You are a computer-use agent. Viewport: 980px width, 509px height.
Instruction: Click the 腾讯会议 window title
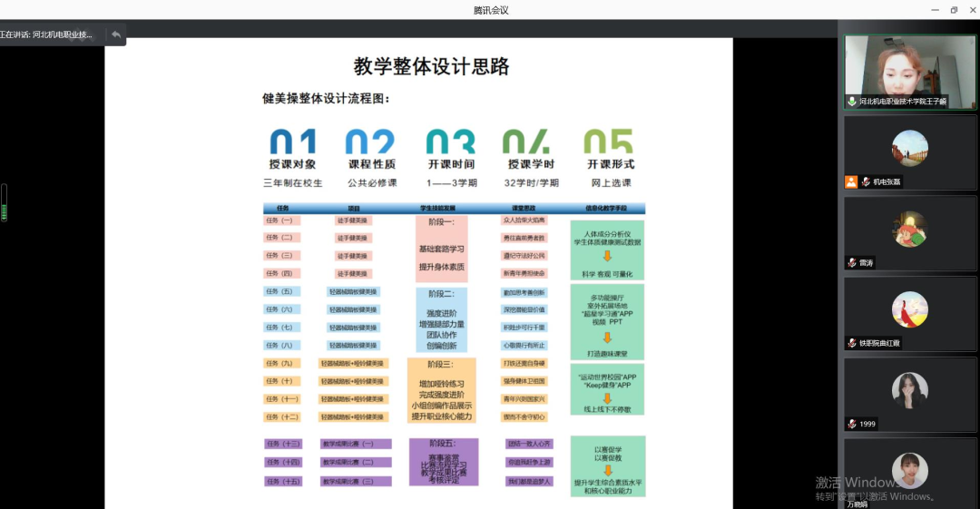tap(491, 10)
